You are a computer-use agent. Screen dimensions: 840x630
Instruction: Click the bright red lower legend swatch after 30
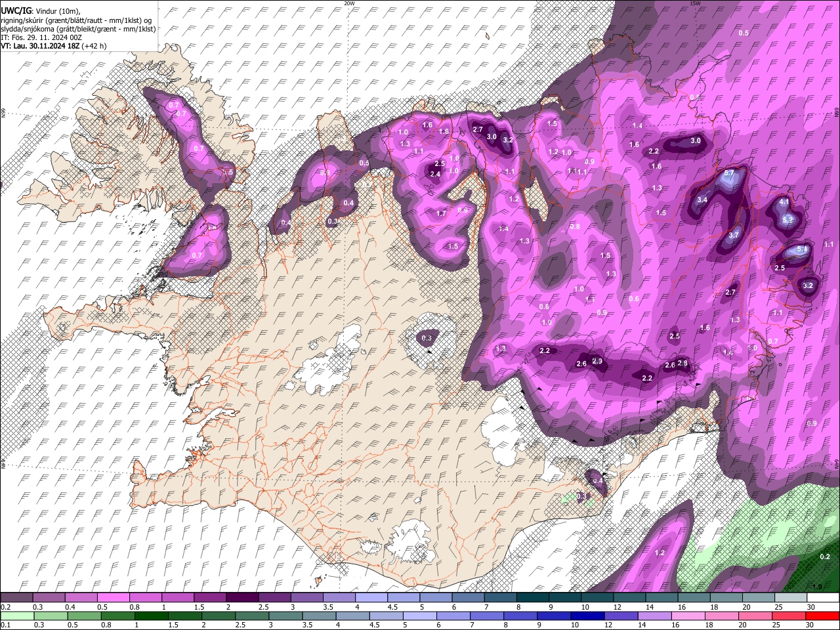click(x=822, y=616)
